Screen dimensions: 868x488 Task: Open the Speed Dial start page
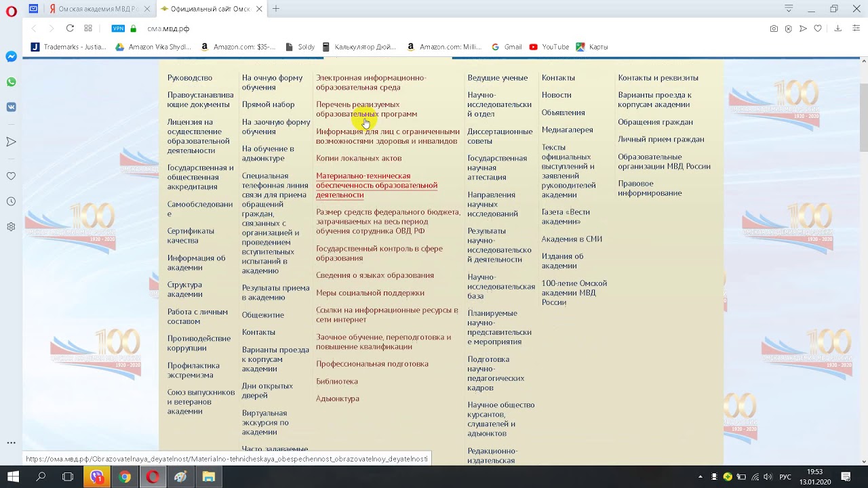coord(88,28)
